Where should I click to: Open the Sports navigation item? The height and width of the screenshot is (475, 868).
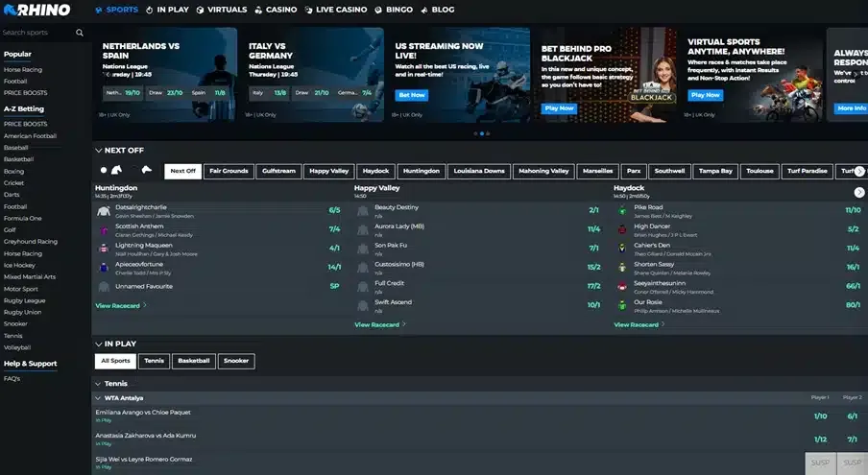pos(117,10)
